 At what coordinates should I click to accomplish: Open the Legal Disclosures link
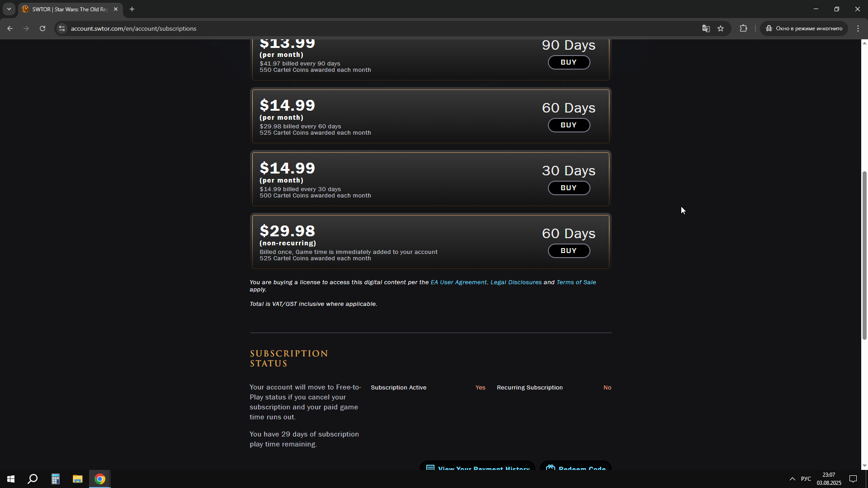click(x=516, y=282)
